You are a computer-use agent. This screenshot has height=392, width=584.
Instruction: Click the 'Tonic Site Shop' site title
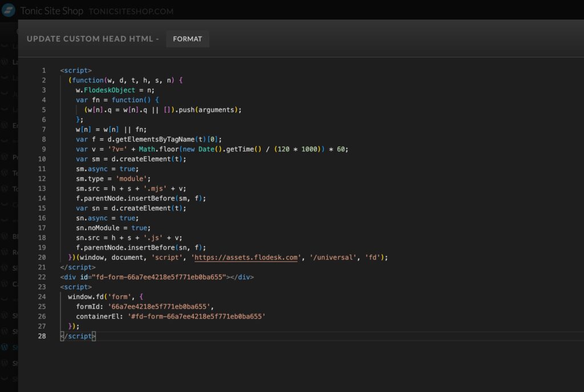[52, 11]
